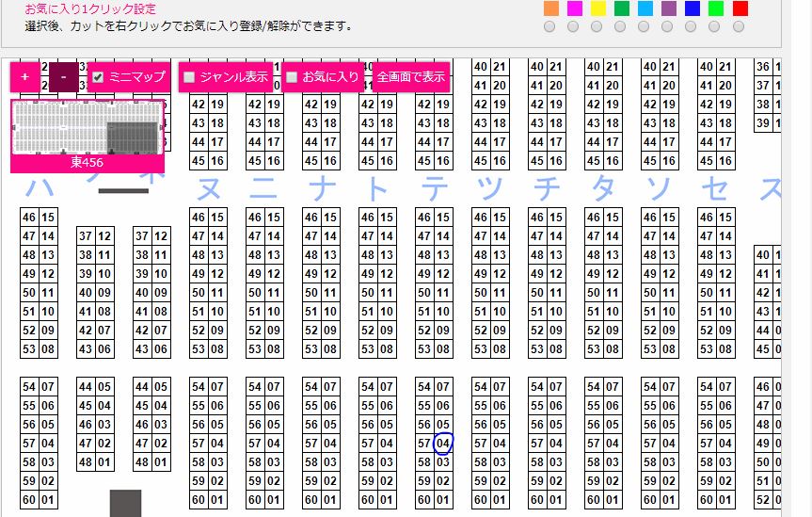Enable the ジャンル表示 checkbox
This screenshot has width=812, height=517.
(x=189, y=77)
